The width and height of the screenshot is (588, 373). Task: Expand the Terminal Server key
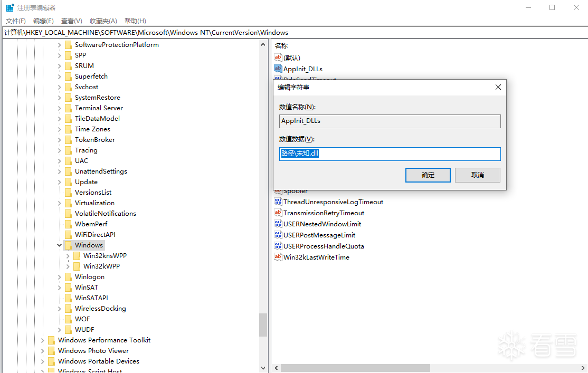point(59,108)
